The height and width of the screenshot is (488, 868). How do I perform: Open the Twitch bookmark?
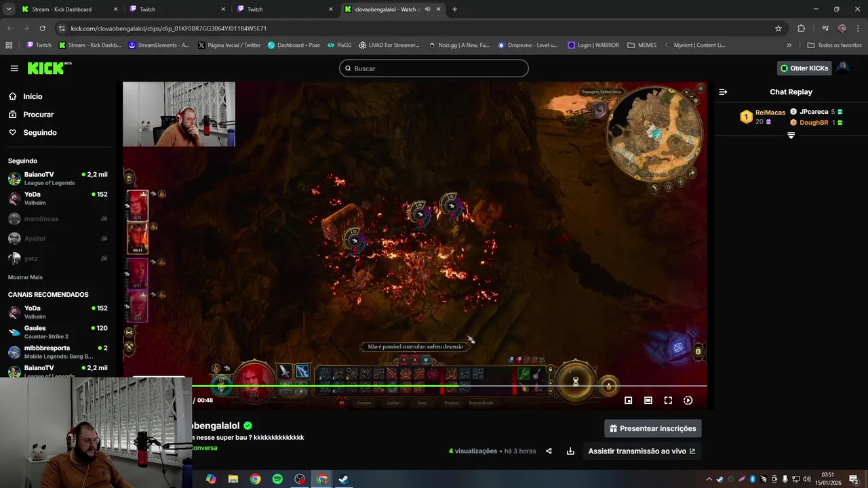(x=39, y=45)
